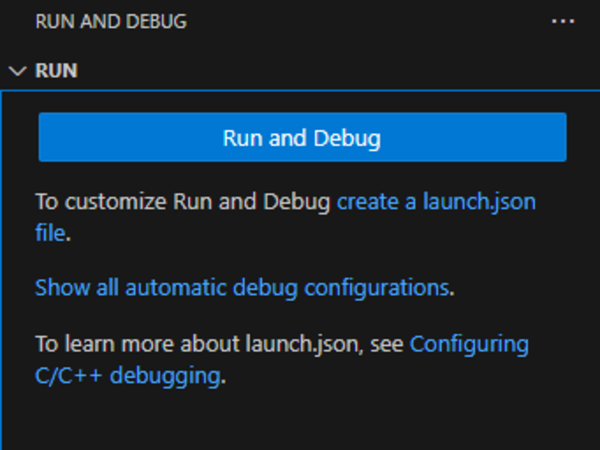The width and height of the screenshot is (600, 450).
Task: Start debugging with the Run and Debug button
Action: tap(302, 137)
